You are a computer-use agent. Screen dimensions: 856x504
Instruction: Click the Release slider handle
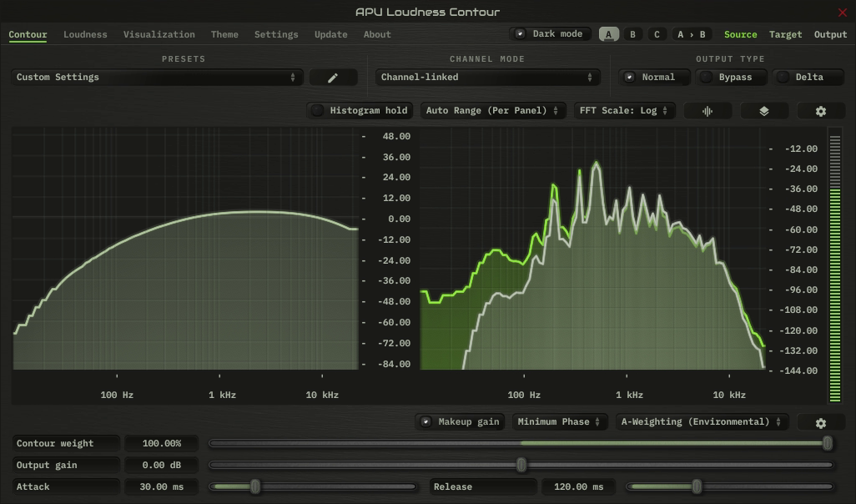coord(697,486)
